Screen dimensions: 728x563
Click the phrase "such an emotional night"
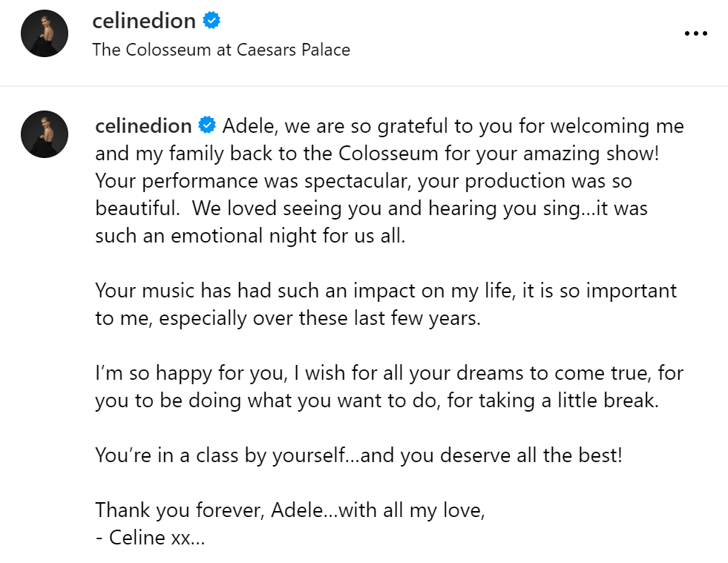tap(206, 236)
